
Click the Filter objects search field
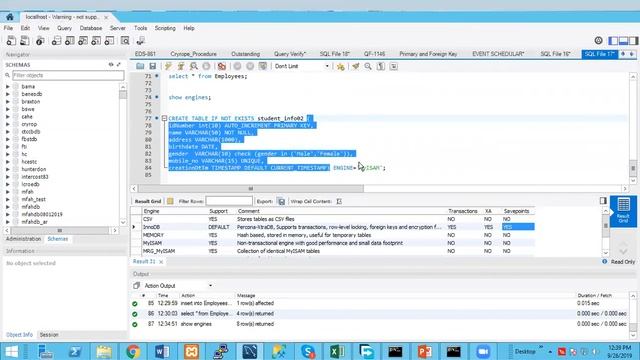pyautogui.click(x=68, y=75)
